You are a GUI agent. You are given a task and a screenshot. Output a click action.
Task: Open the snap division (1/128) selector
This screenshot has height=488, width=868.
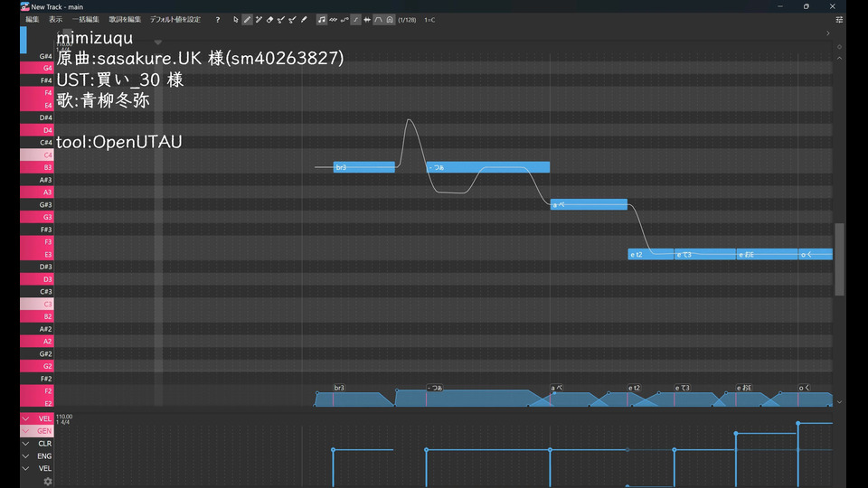coord(407,20)
